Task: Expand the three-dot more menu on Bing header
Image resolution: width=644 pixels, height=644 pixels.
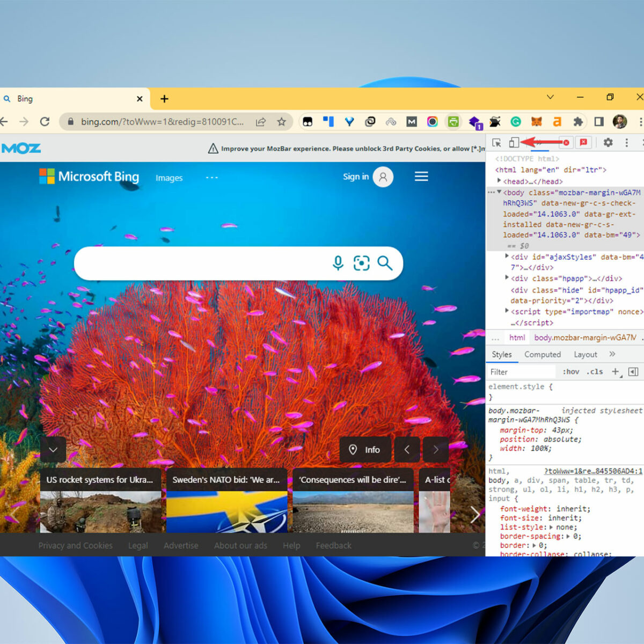Action: (x=212, y=177)
